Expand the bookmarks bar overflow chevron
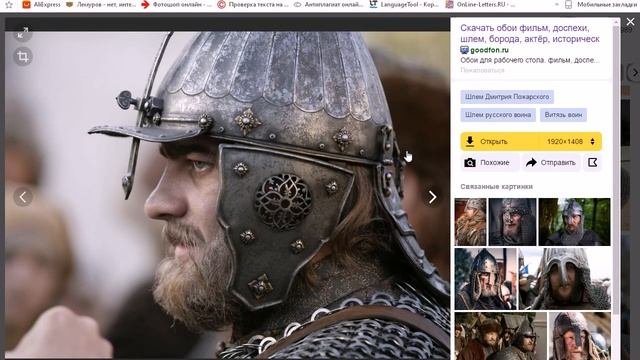The width and height of the screenshot is (640, 360). tap(556, 4)
